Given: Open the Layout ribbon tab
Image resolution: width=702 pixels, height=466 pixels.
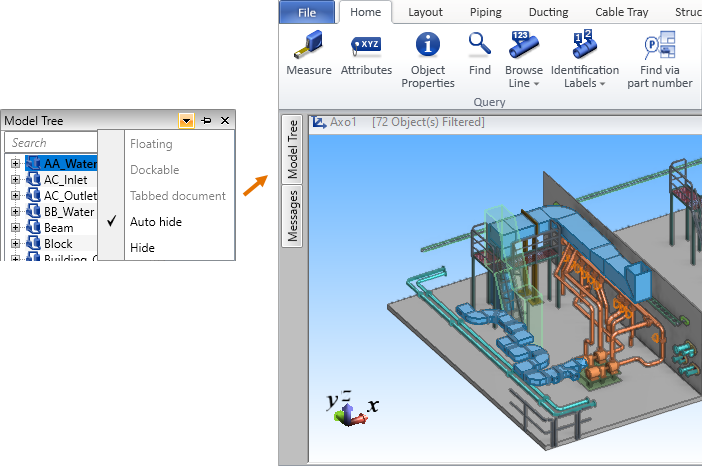Looking at the screenshot, I should [x=425, y=12].
